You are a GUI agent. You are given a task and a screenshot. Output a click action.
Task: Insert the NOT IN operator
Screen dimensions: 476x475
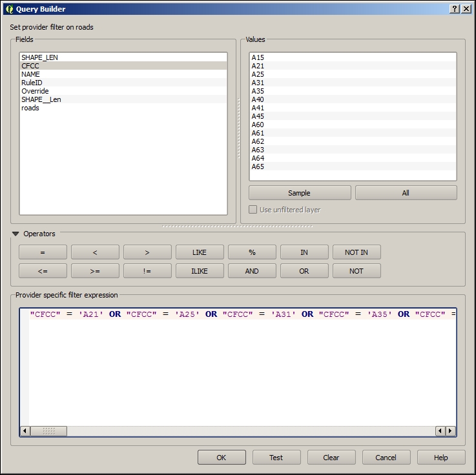coord(357,252)
